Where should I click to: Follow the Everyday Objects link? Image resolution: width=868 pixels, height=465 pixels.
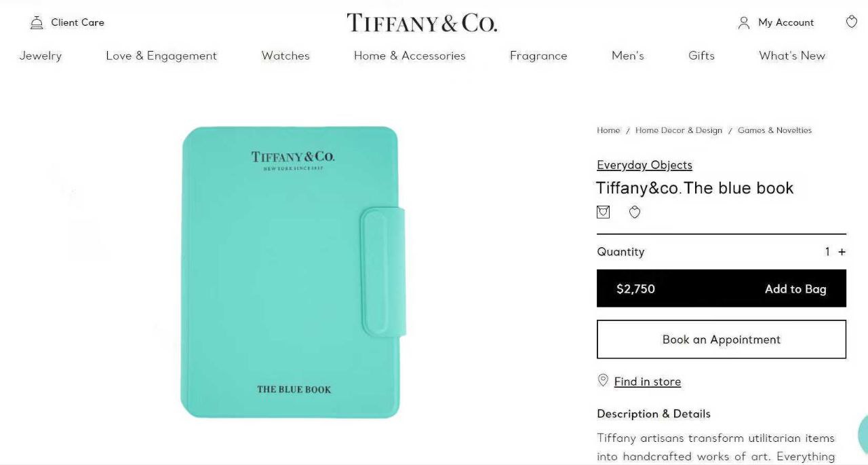tap(644, 165)
